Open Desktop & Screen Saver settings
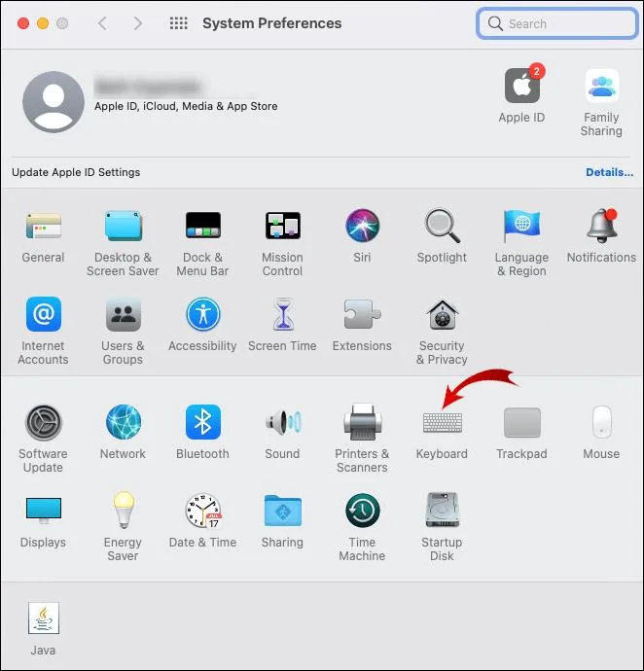The height and width of the screenshot is (671, 644). coord(124,226)
